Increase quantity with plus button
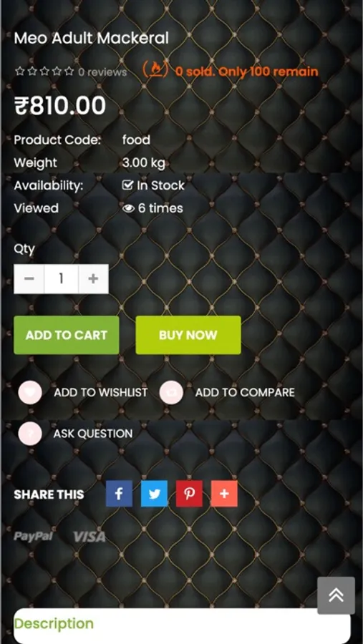This screenshot has width=363, height=644. (93, 279)
